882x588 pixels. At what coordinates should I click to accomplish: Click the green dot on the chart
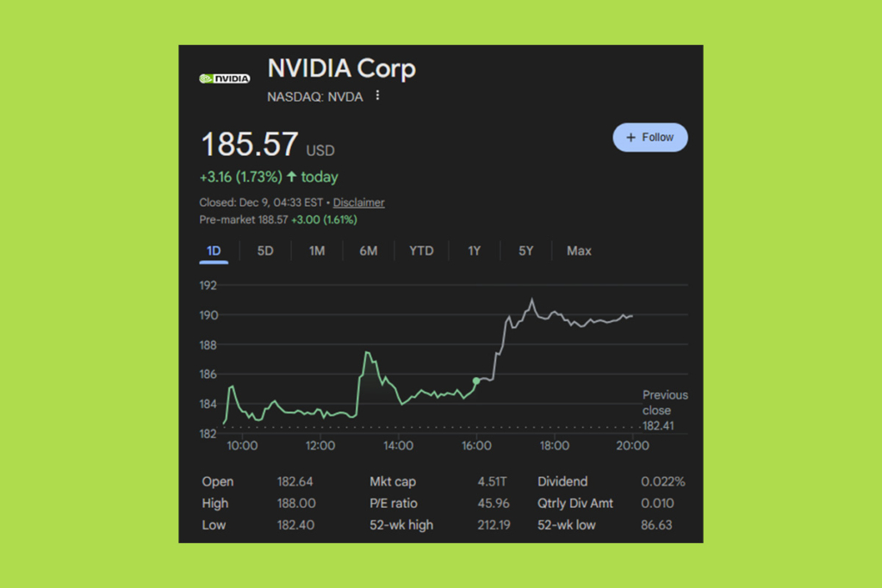point(476,380)
